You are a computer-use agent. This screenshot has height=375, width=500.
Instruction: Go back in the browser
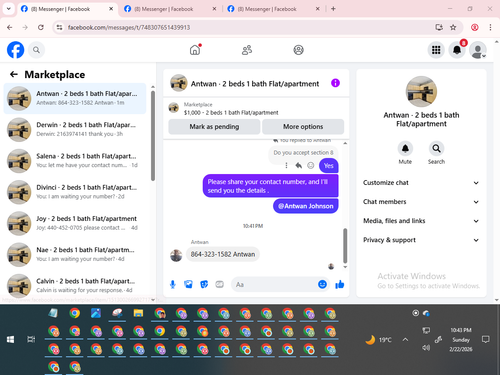pos(10,27)
